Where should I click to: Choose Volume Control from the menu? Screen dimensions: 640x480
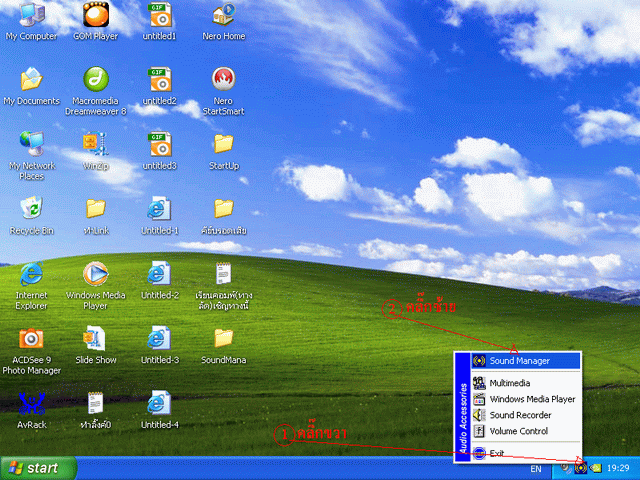526,431
